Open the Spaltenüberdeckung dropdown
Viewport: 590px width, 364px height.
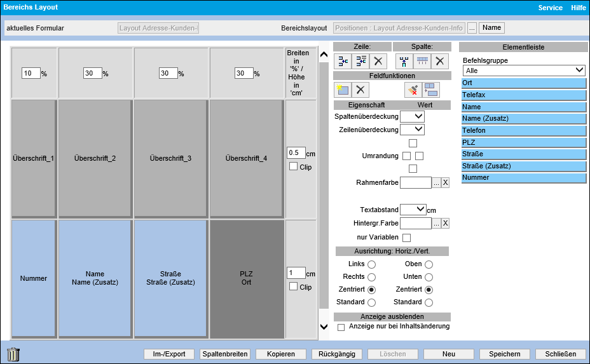pos(413,117)
